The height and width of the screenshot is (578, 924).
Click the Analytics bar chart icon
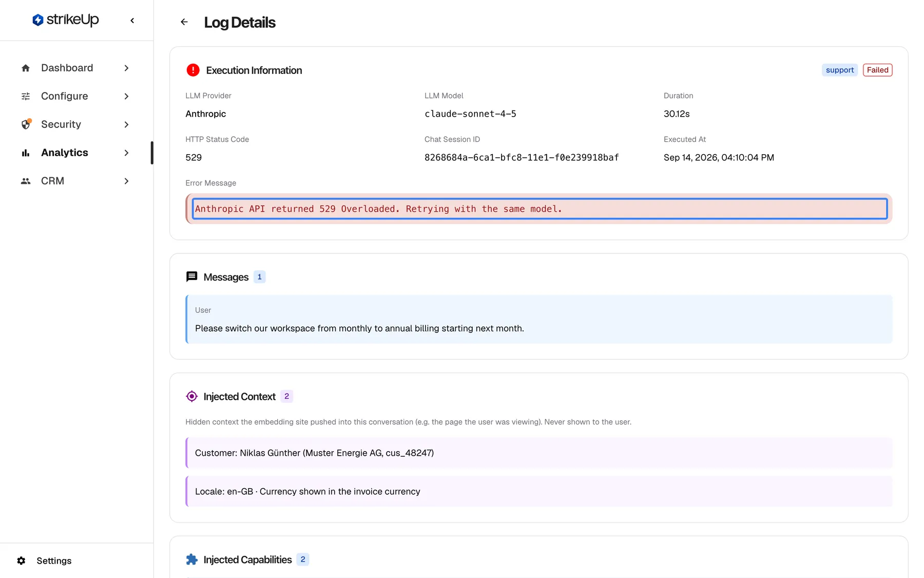[26, 153]
